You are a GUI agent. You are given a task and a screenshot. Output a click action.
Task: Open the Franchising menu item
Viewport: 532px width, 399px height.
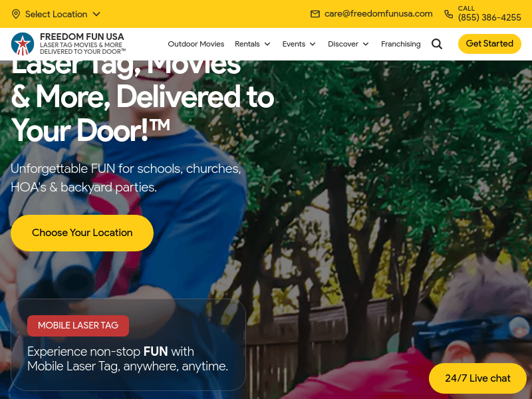click(400, 44)
